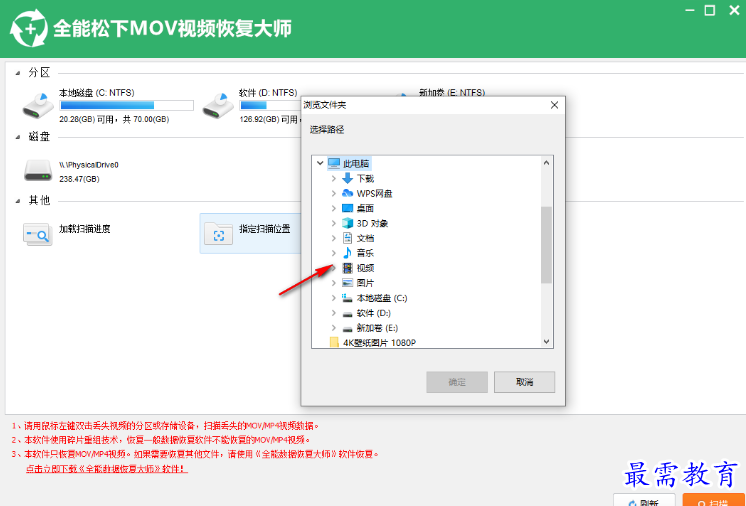This screenshot has width=746, height=506.
Task: Expand the 下载 folder node
Action: 334,178
